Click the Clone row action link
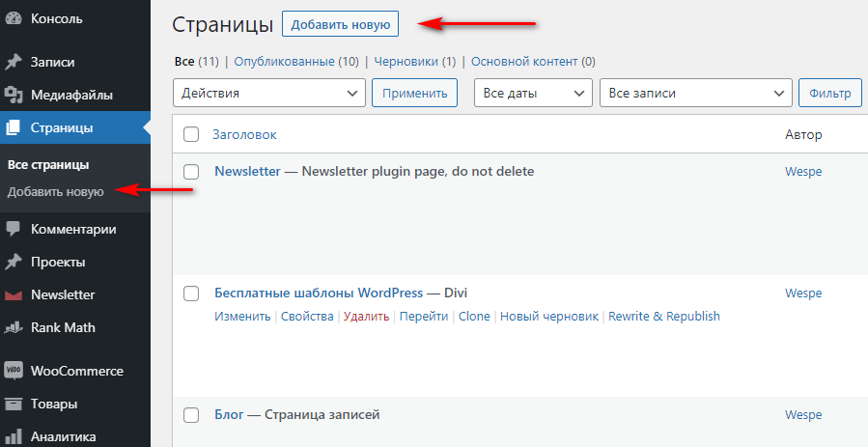The image size is (868, 447). (474, 317)
